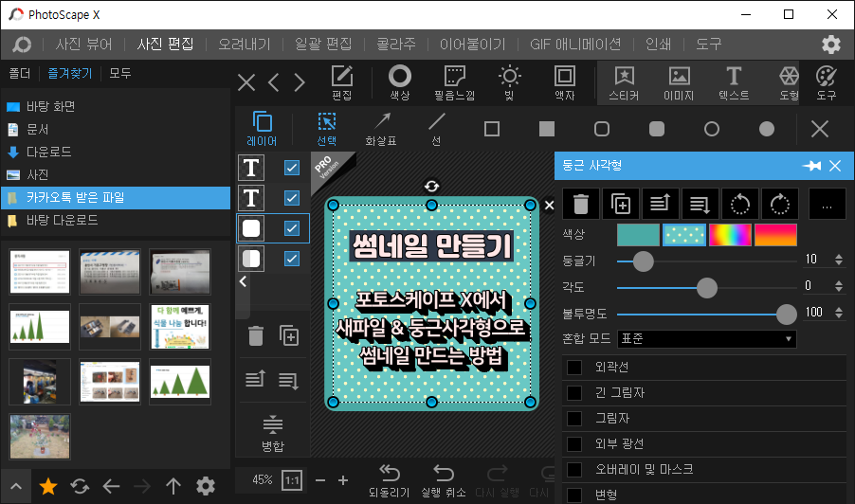The height and width of the screenshot is (504, 855).
Task: Open the 액자 (Frame) tool
Action: (x=564, y=82)
